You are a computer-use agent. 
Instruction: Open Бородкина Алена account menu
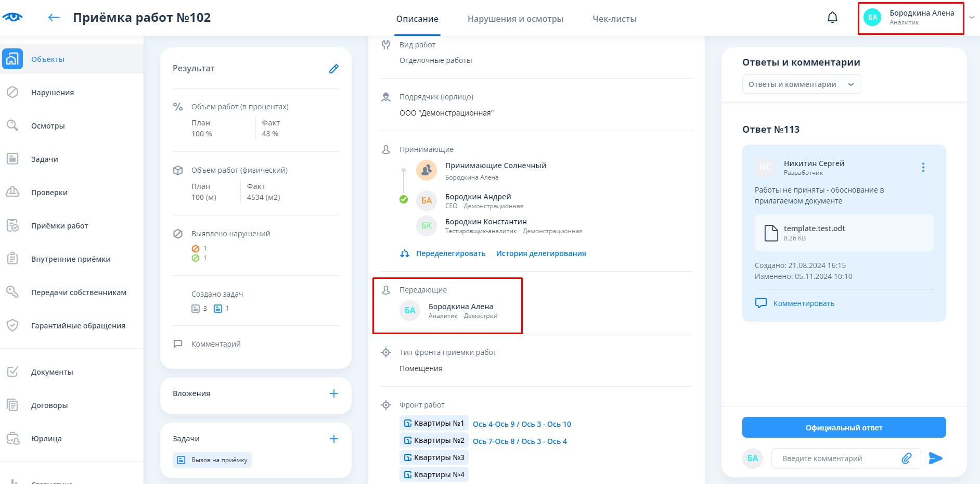[x=910, y=18]
